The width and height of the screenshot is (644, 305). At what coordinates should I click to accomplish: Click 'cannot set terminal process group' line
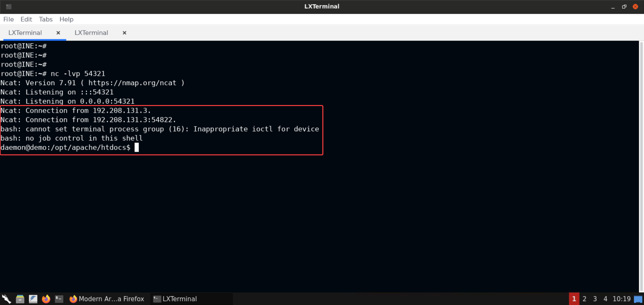[160, 129]
